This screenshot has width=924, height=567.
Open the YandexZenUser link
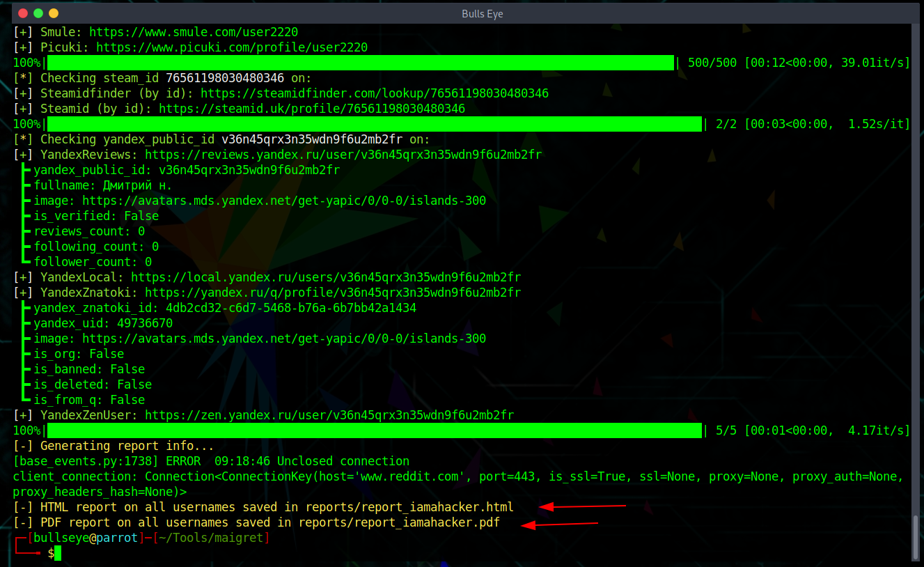[x=329, y=415]
